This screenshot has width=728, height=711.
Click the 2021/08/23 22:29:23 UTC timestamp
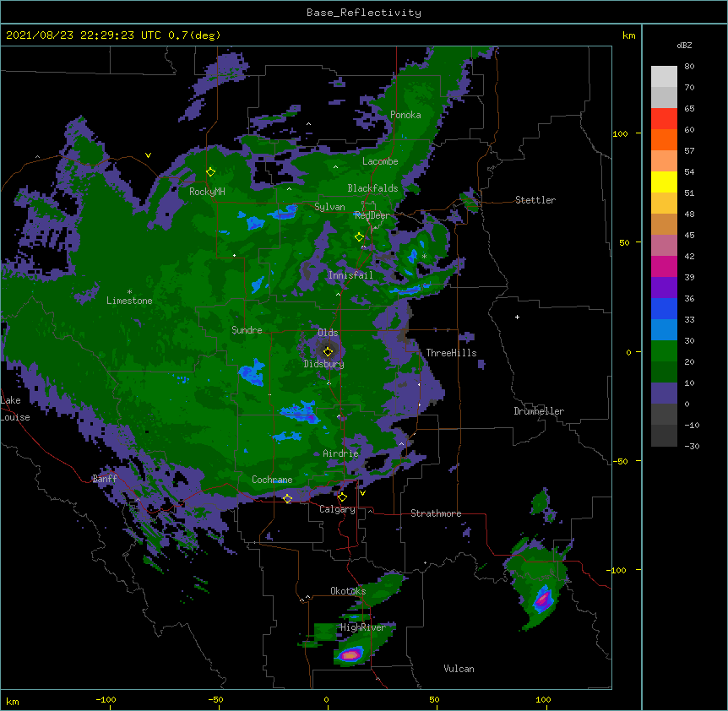coord(84,35)
